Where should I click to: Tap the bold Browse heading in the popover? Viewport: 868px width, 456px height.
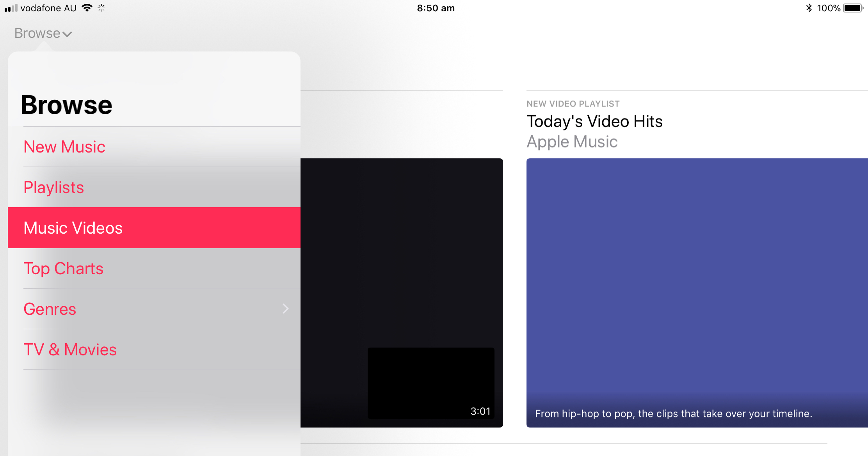point(66,105)
